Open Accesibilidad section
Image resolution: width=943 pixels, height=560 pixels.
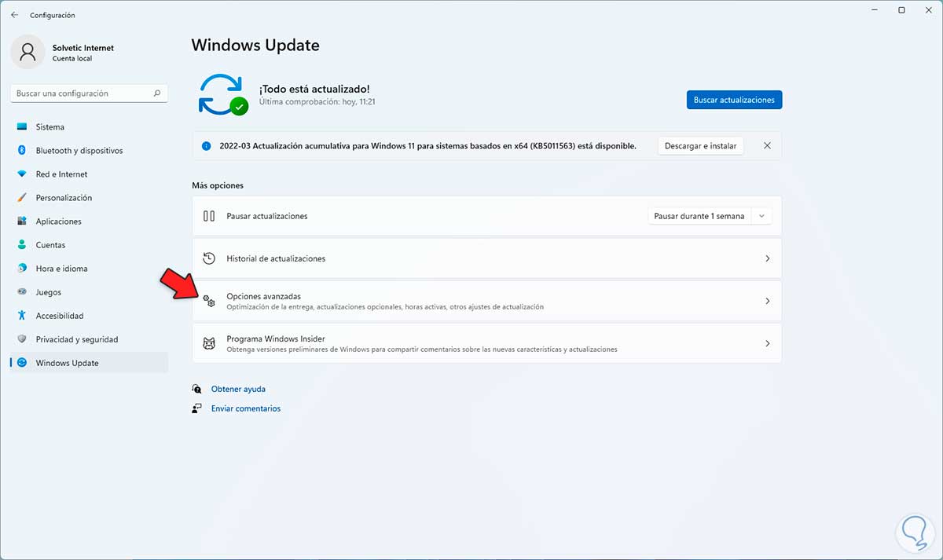coord(89,316)
